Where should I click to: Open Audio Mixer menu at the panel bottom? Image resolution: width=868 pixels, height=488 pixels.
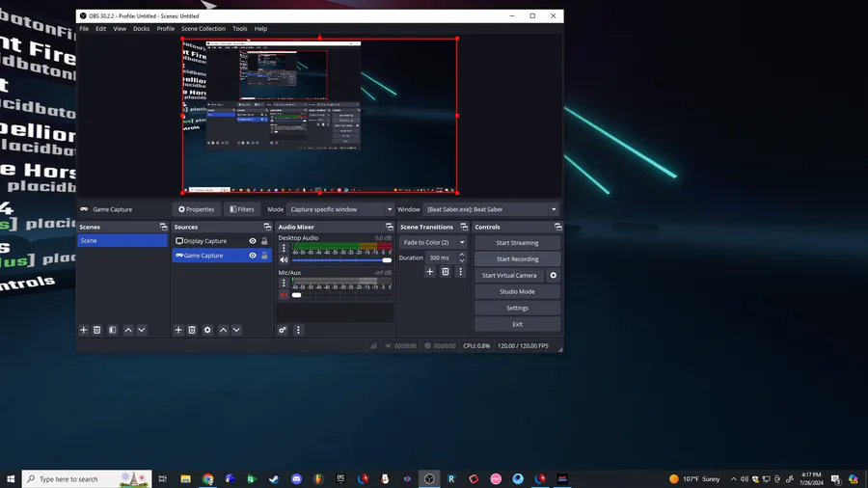[x=298, y=330]
